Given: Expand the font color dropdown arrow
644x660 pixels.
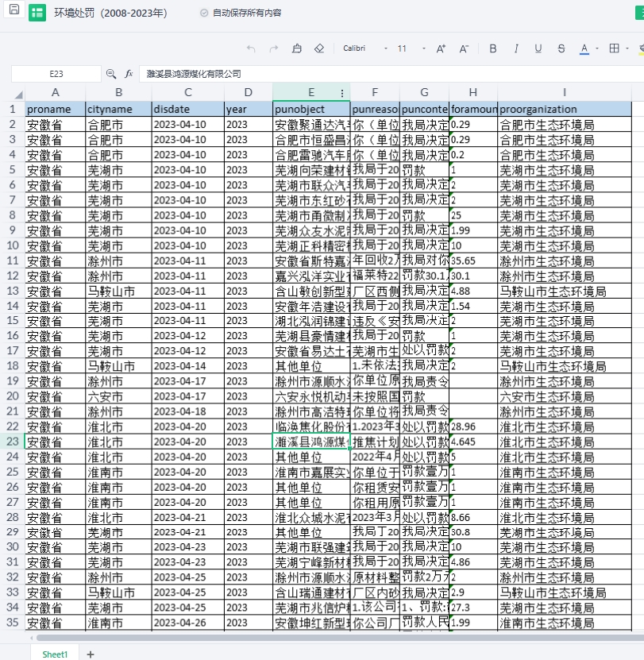Looking at the screenshot, I should point(596,48).
